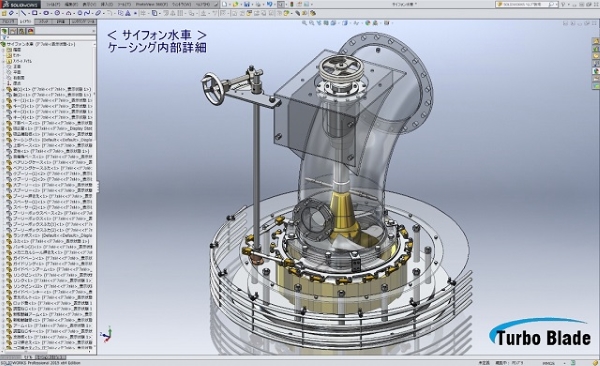Select the Circle sketch tool

tap(46, 13)
